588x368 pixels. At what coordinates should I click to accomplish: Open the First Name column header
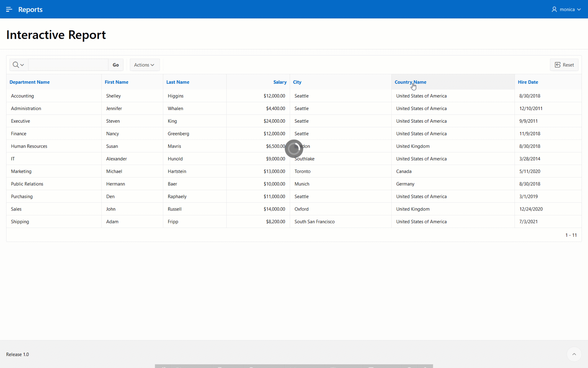(116, 82)
